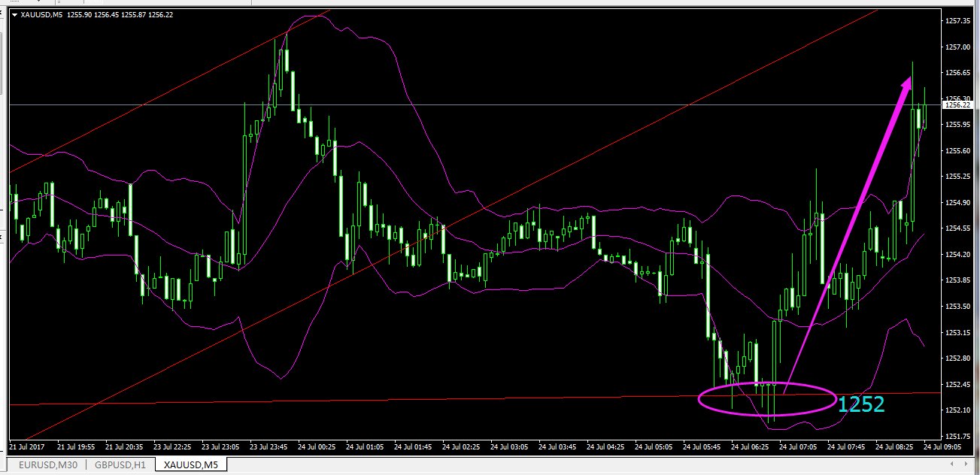This screenshot has height=475, width=980.
Task: Click the highlighted current price tag on price axis
Action: pyautogui.click(x=957, y=105)
